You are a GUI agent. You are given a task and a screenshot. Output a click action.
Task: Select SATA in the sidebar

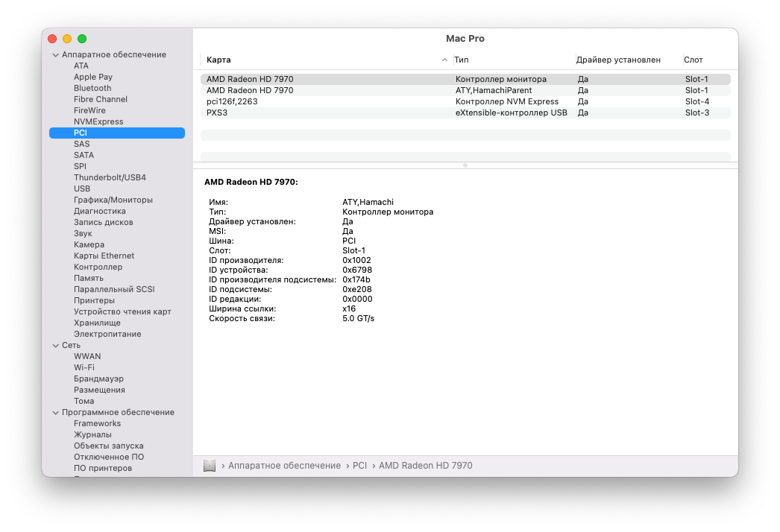[x=84, y=155]
